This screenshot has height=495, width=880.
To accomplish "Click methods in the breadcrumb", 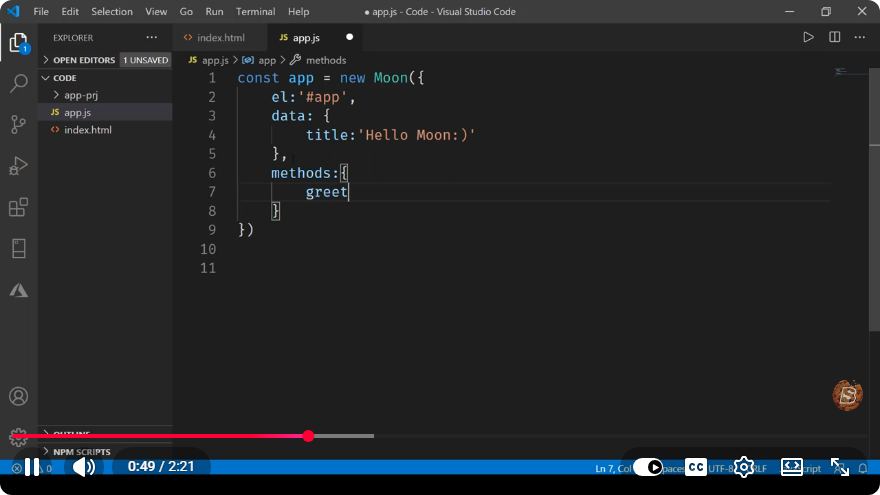I will [x=326, y=60].
